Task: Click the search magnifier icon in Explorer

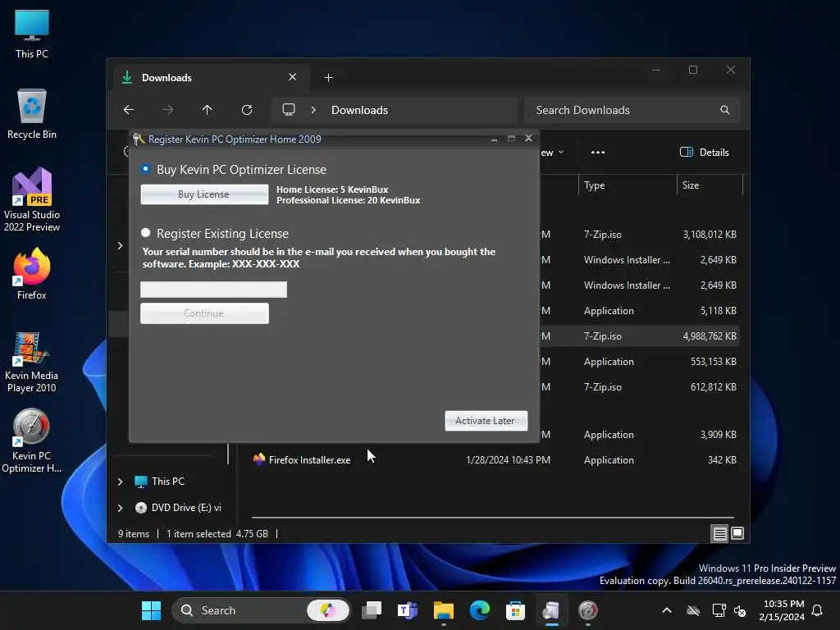Action: [x=725, y=110]
